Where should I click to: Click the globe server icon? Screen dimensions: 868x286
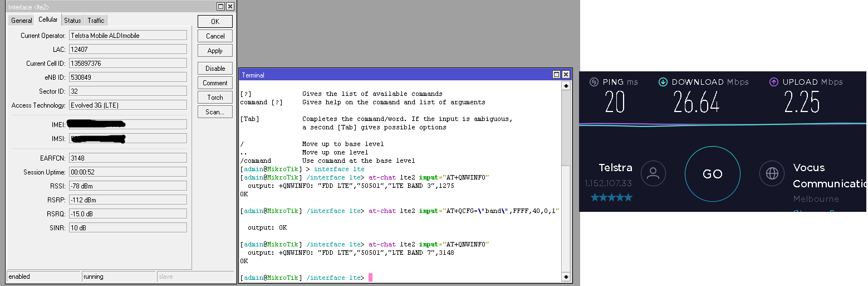772,173
